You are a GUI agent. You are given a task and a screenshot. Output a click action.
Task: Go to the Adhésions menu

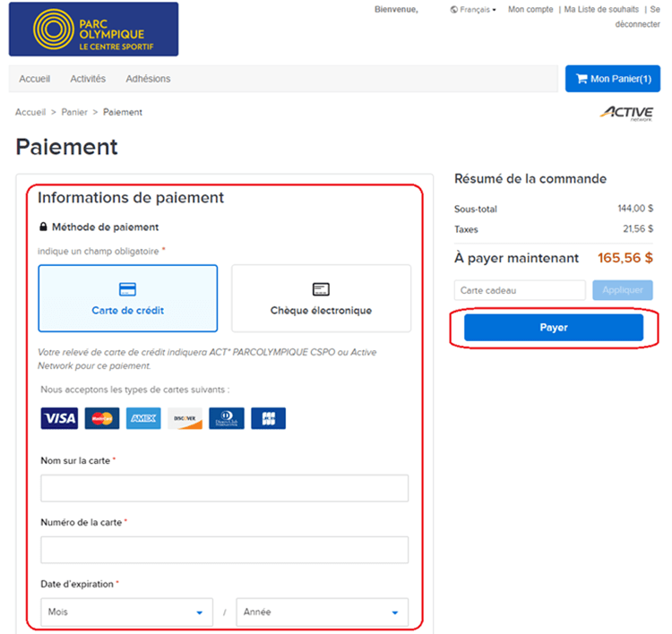(x=148, y=79)
